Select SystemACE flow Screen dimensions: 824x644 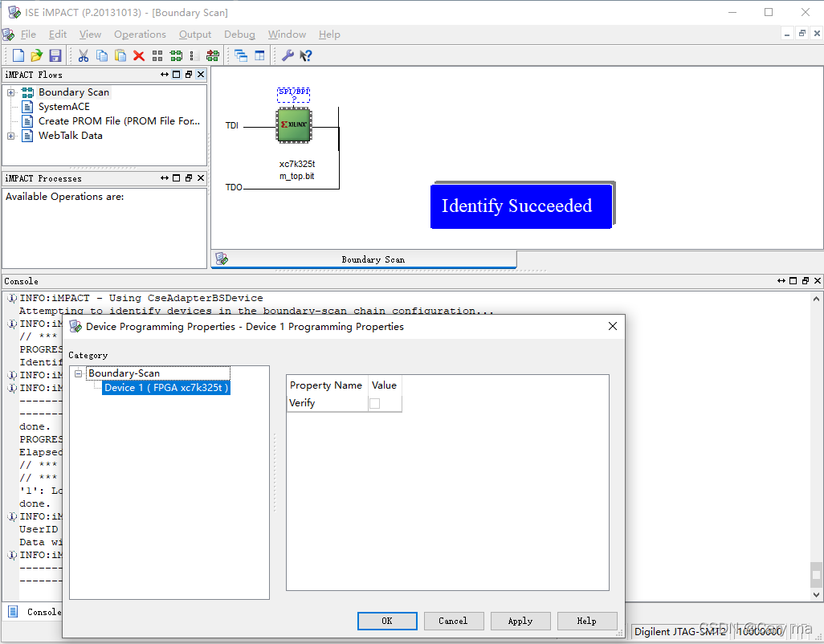64,107
